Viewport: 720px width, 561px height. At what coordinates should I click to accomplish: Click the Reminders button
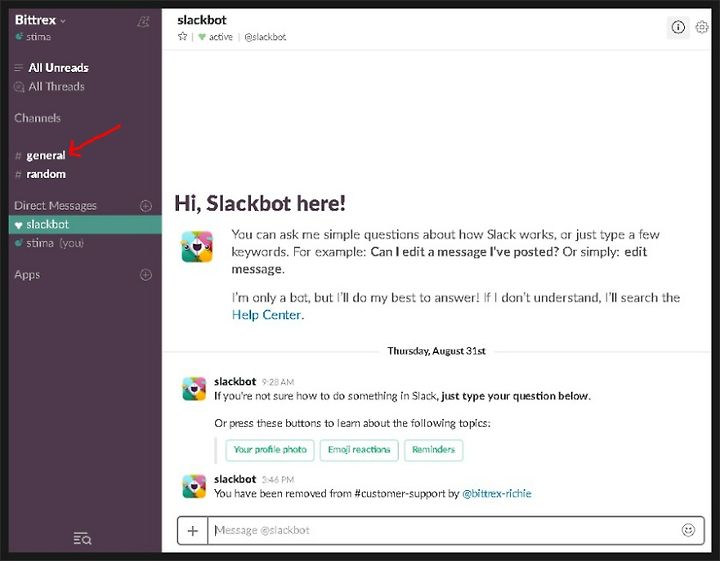433,450
